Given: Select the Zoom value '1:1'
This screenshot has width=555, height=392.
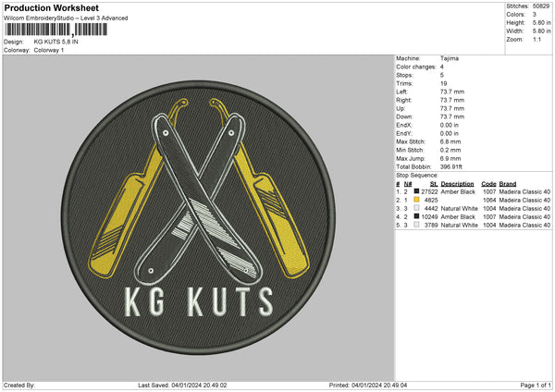Looking at the screenshot, I should coord(536,39).
